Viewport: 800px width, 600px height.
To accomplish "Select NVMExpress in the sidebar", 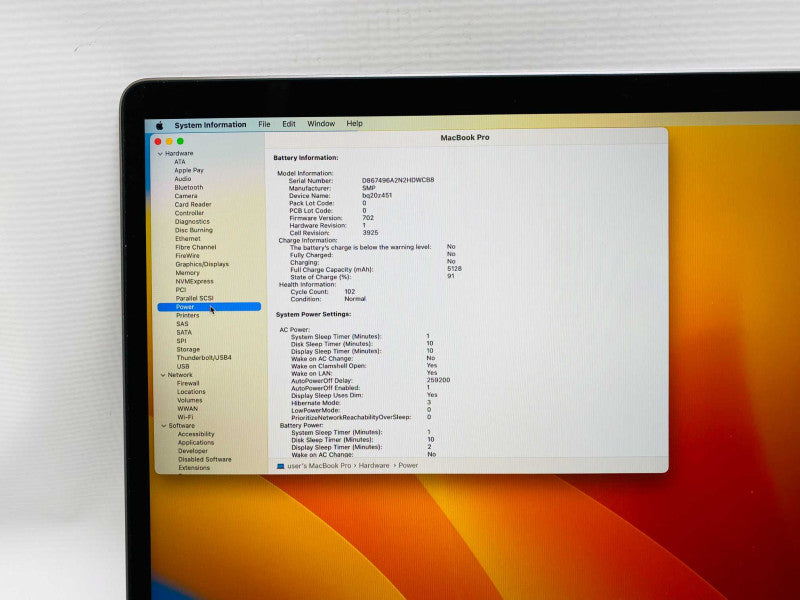I will 194,281.
